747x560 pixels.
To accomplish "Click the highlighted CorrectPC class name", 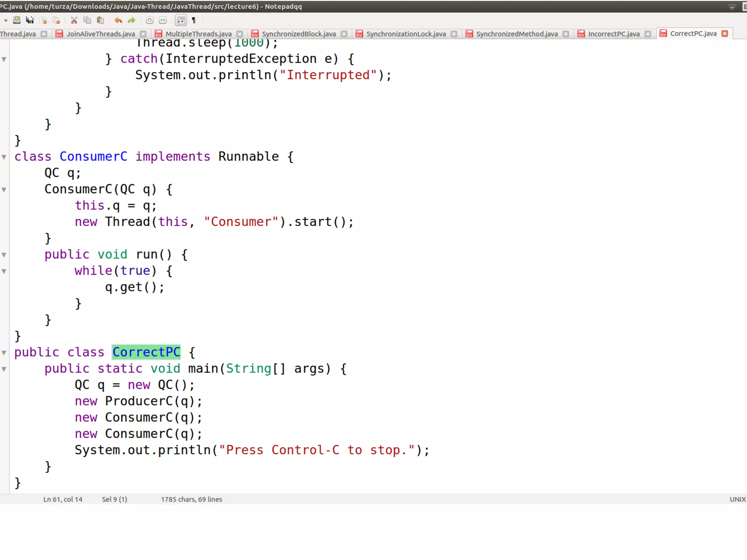I will pyautogui.click(x=146, y=352).
